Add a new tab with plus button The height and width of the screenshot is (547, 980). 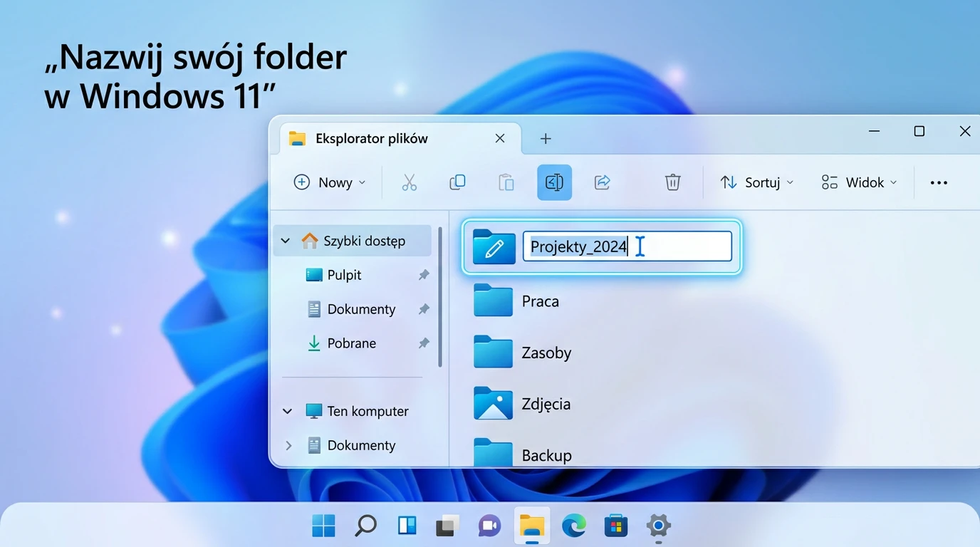pos(546,139)
